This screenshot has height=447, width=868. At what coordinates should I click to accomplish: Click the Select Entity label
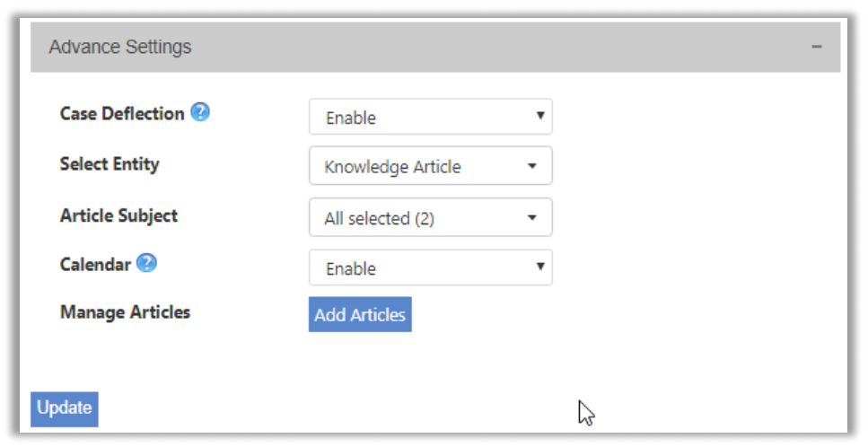click(x=110, y=164)
